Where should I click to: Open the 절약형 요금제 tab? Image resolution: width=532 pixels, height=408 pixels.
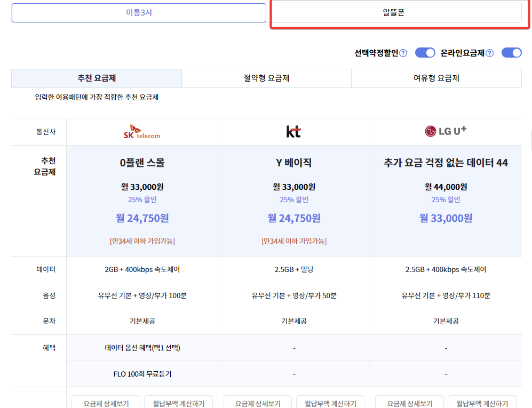(266, 78)
